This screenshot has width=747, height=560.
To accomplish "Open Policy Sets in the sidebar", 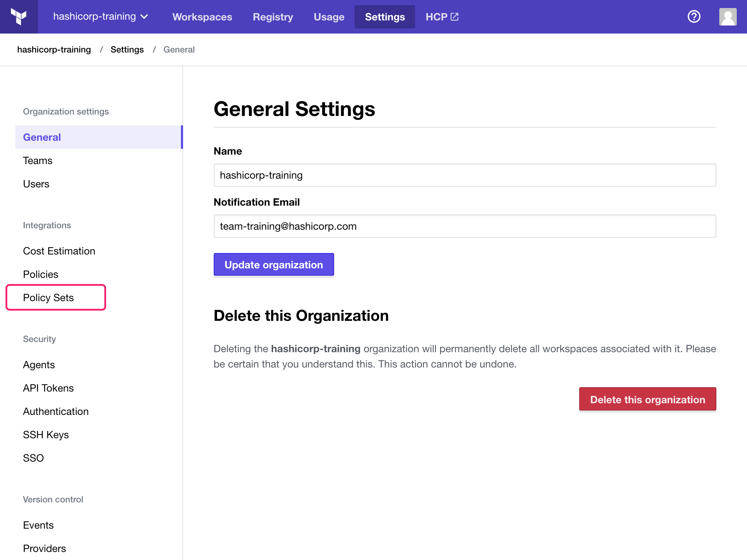I will click(x=48, y=297).
